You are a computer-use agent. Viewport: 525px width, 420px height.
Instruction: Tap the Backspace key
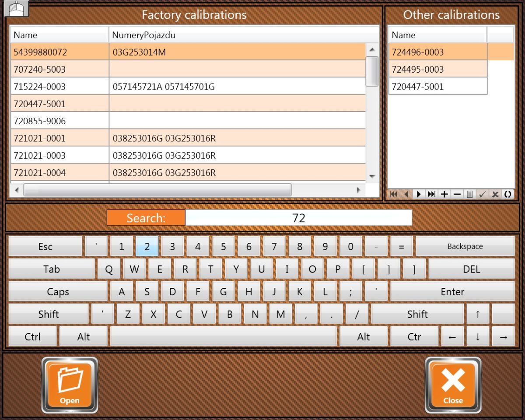[465, 246]
